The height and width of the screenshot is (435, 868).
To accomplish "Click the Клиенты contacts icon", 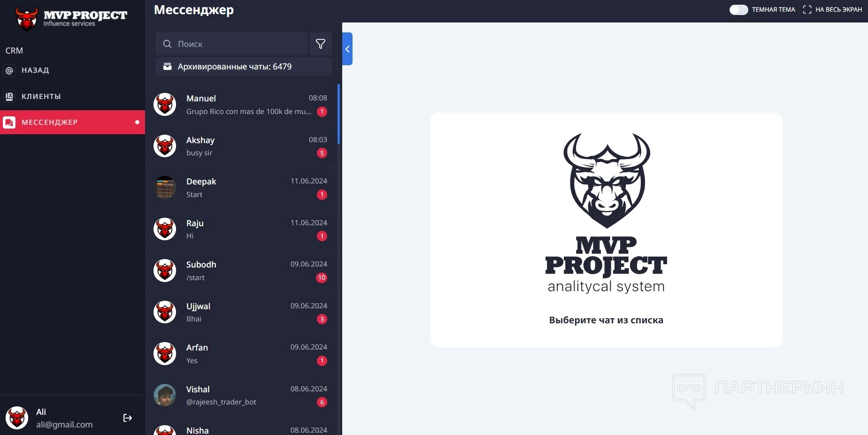I will point(9,97).
